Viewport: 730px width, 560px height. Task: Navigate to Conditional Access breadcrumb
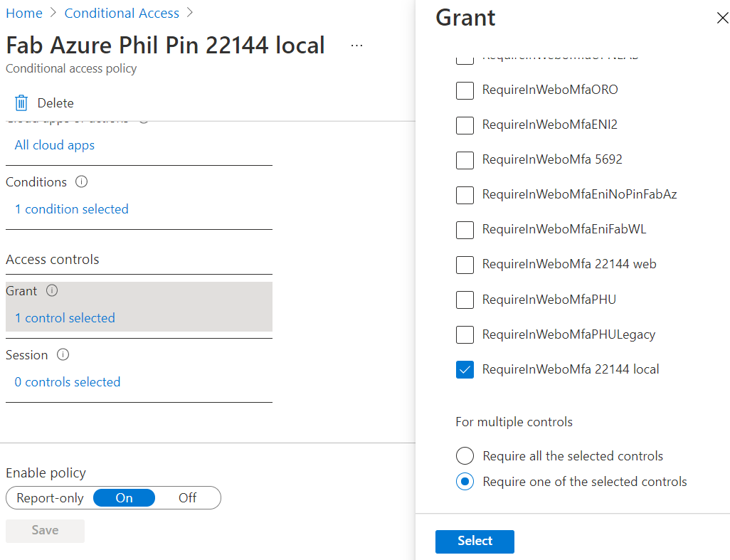[122, 14]
